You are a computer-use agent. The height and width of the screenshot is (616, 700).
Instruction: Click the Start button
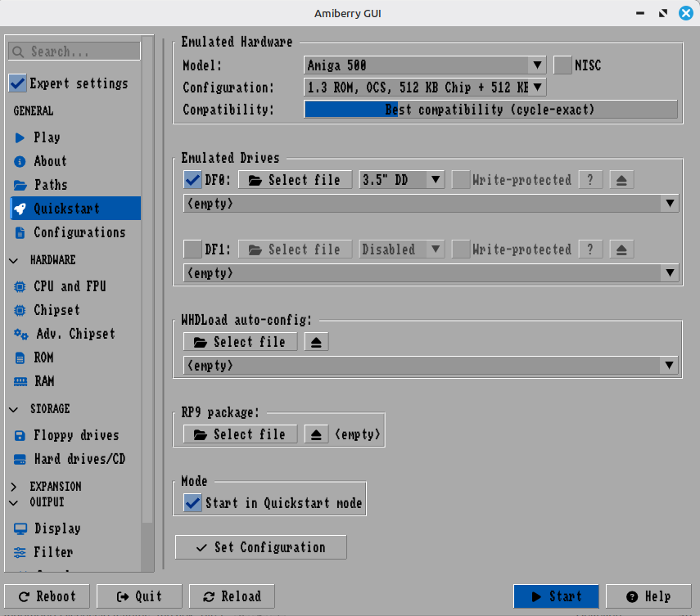556,596
